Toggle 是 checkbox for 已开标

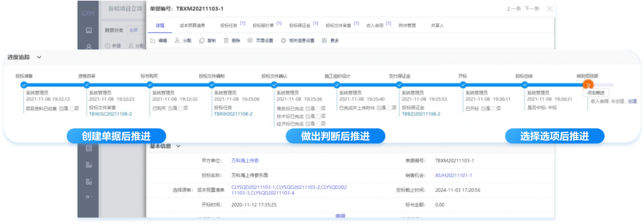tap(483, 108)
